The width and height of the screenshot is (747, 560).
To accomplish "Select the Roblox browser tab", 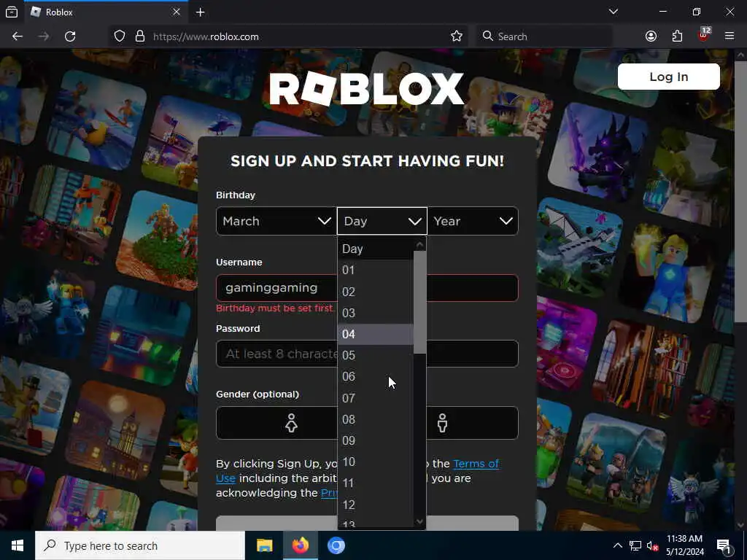I will [x=106, y=12].
